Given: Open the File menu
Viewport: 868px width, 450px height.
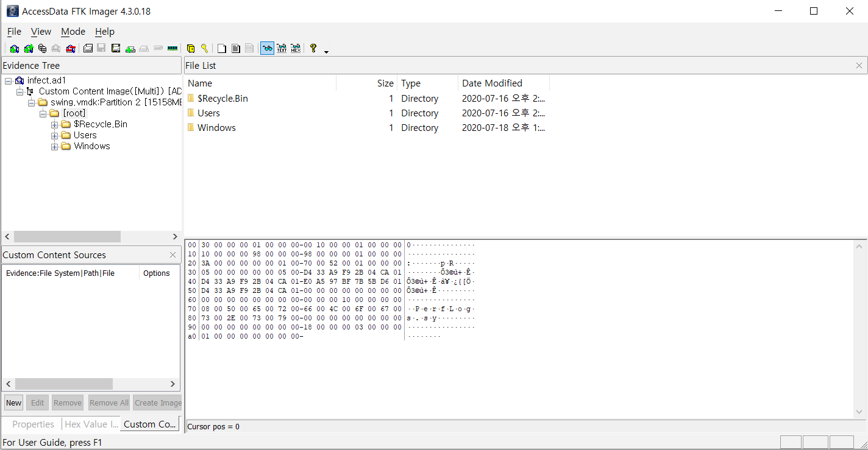Looking at the screenshot, I should coord(14,31).
